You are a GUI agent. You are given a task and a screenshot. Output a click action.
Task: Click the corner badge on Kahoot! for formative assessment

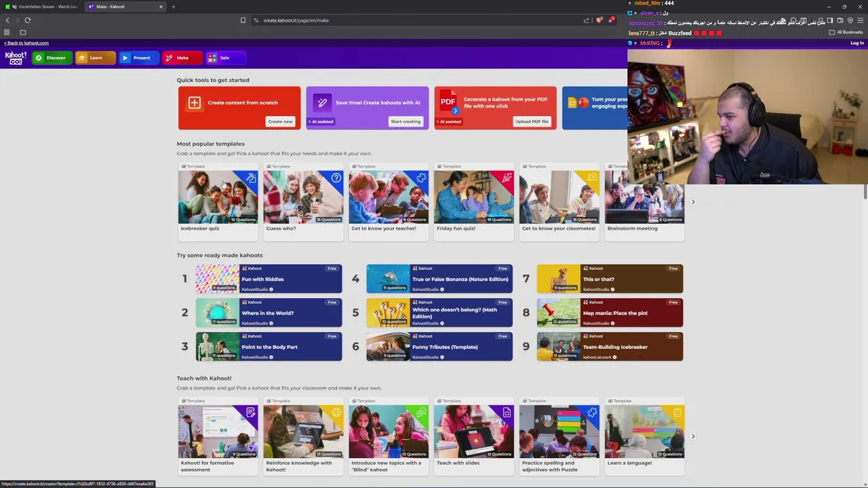[252, 412]
